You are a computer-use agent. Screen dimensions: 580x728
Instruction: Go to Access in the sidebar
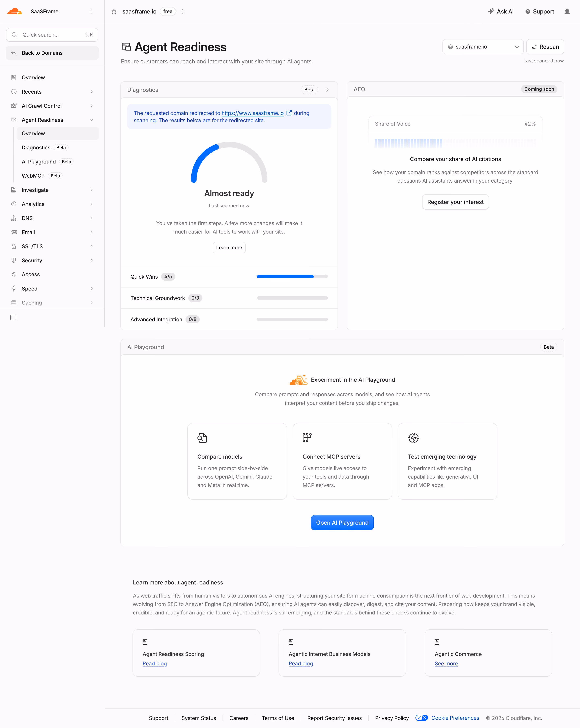52,275
